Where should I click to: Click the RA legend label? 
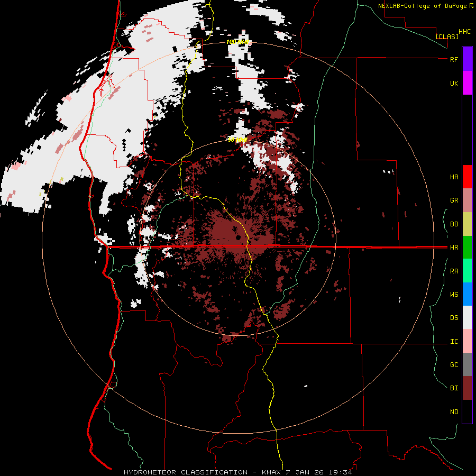454,271
